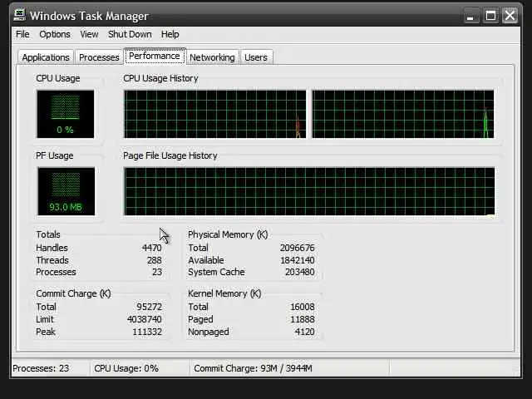The image size is (532, 399).
Task: Click the 'Commit Charge (K)' heading
Action: pyautogui.click(x=73, y=293)
